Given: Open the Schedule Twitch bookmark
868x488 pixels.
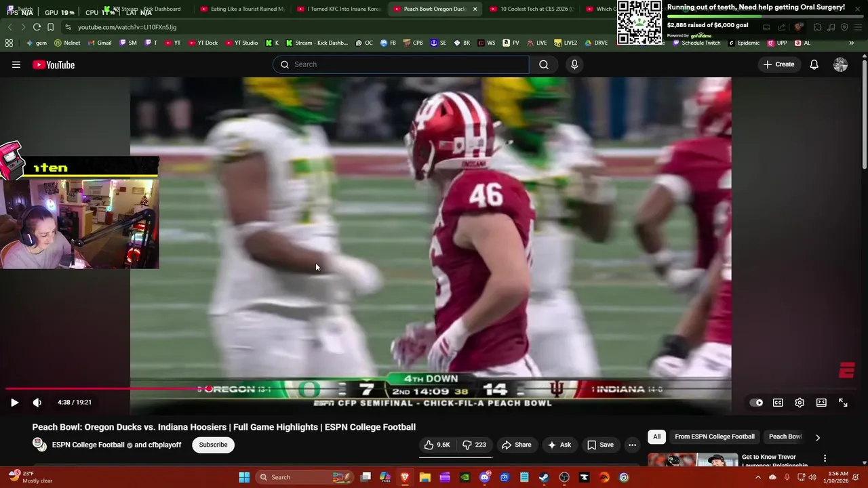Looking at the screenshot, I should (696, 43).
